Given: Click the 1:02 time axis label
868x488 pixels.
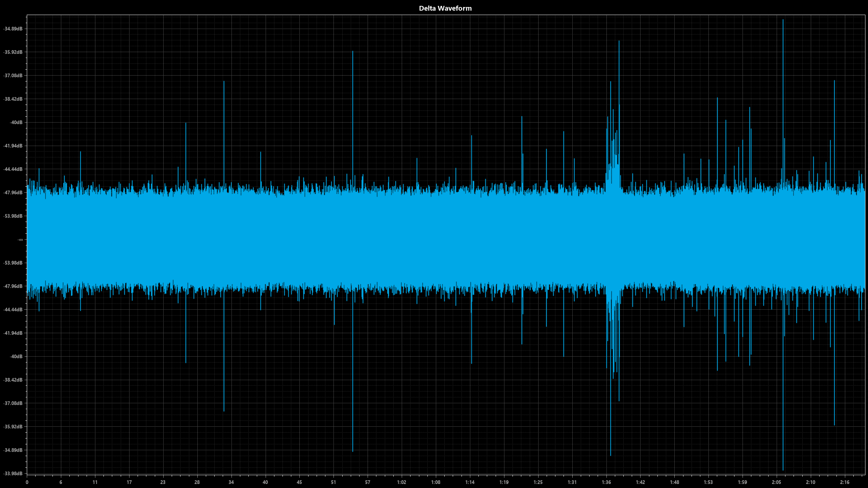Looking at the screenshot, I should click(x=402, y=482).
